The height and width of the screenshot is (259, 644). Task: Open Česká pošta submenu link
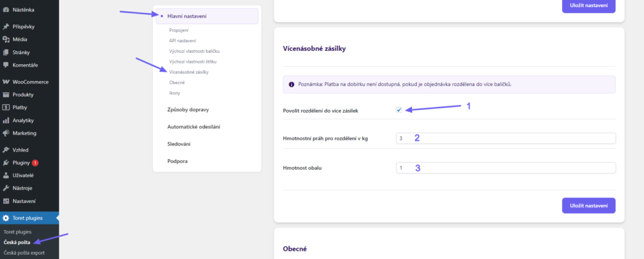[x=17, y=242]
